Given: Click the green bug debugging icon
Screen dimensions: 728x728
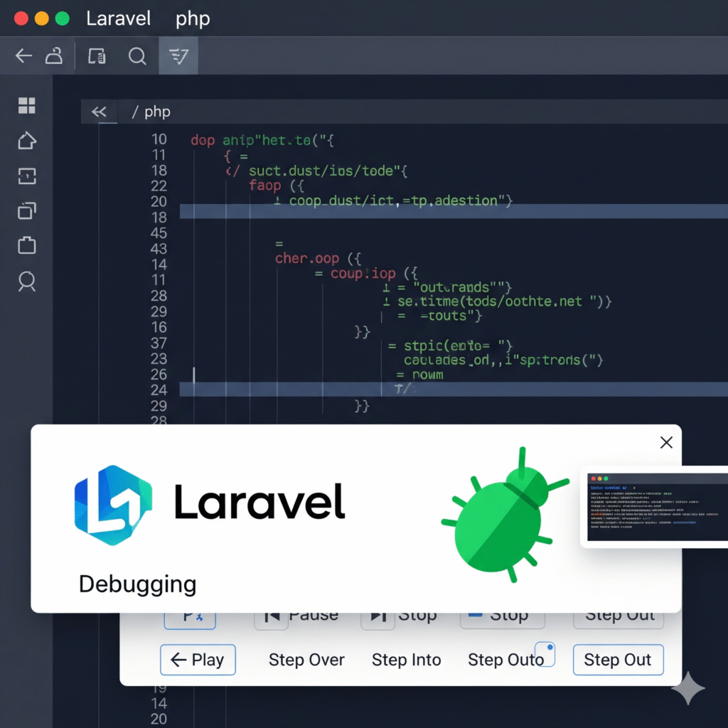Looking at the screenshot, I should click(x=505, y=514).
